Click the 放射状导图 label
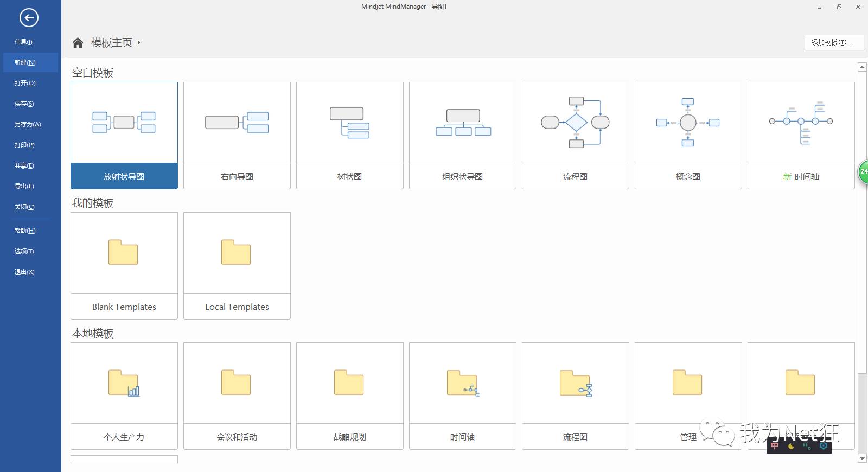 (x=124, y=176)
